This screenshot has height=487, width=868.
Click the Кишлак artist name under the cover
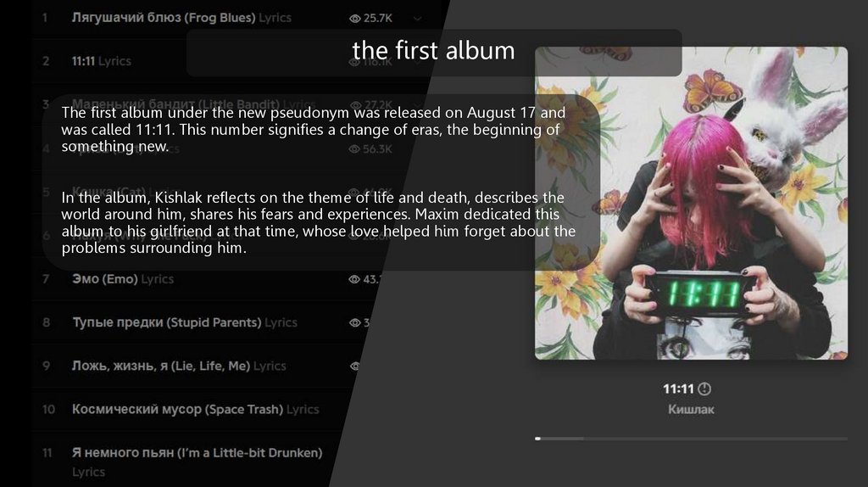[x=691, y=410]
